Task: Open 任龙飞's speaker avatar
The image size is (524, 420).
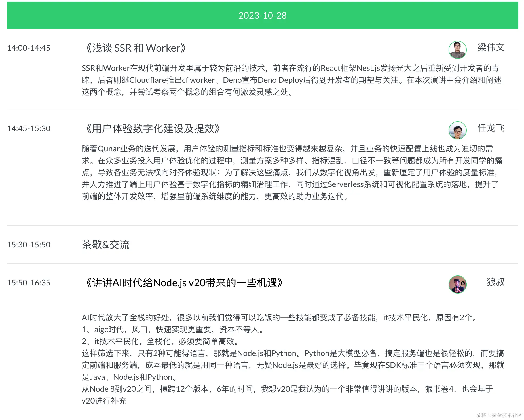Action: 457,130
